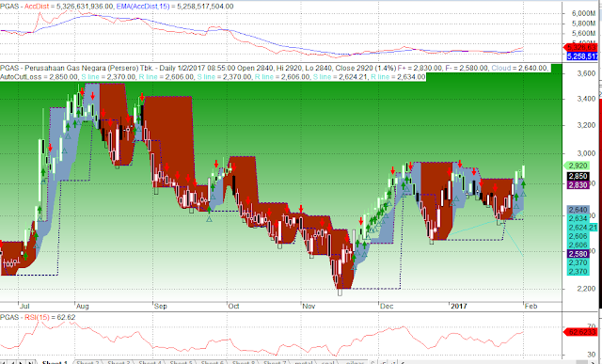Click the 6,000M AccDist scale value
The image size is (602, 364).
tap(583, 13)
